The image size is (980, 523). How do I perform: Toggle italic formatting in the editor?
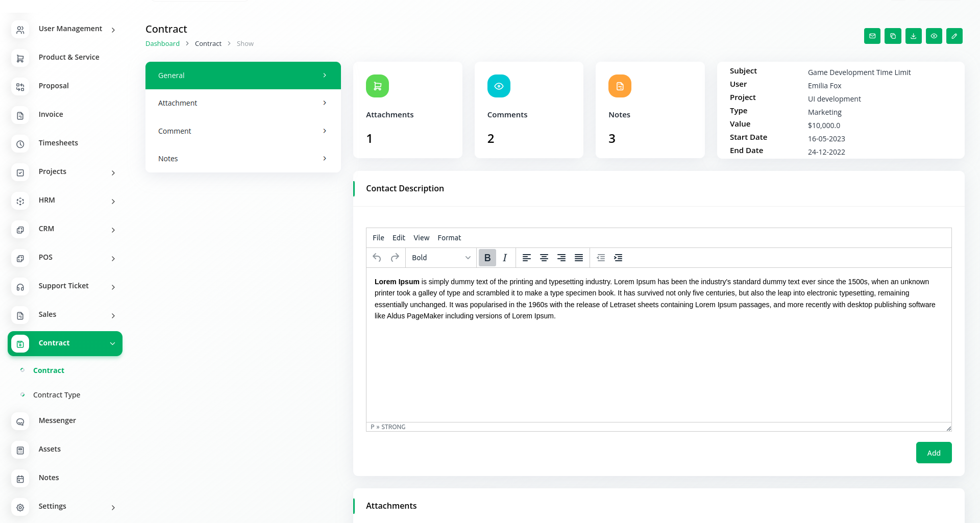click(x=505, y=258)
